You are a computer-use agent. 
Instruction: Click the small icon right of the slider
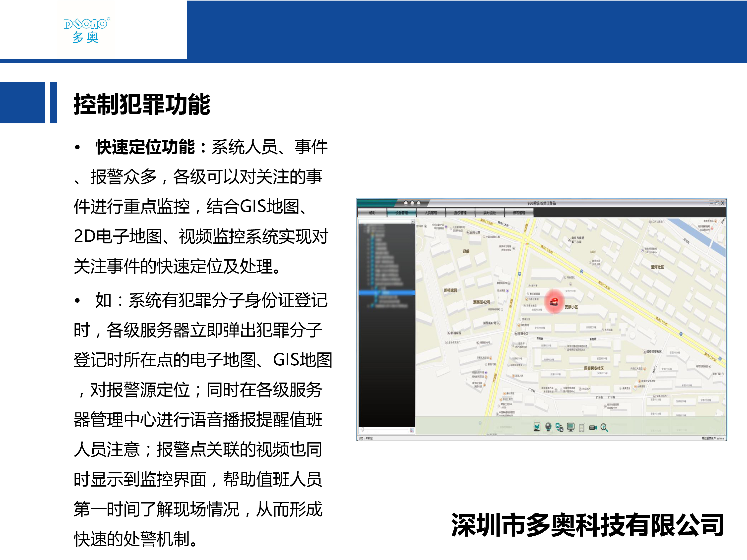[412, 430]
